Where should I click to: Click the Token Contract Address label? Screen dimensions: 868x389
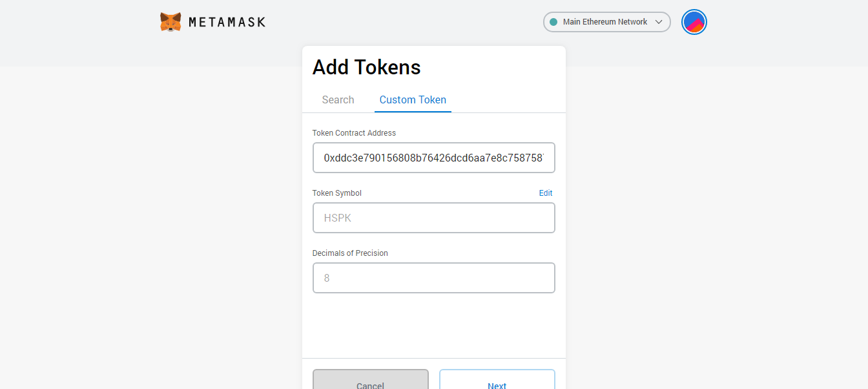click(x=354, y=133)
